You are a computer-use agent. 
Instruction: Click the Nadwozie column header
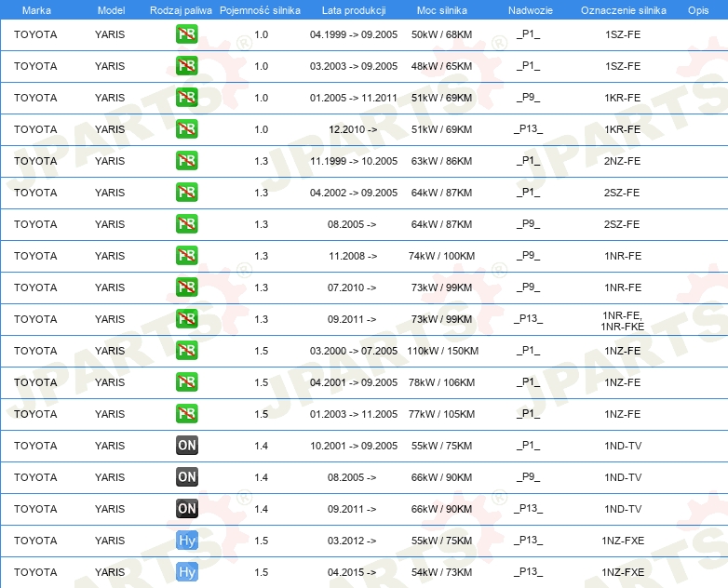pyautogui.click(x=531, y=10)
